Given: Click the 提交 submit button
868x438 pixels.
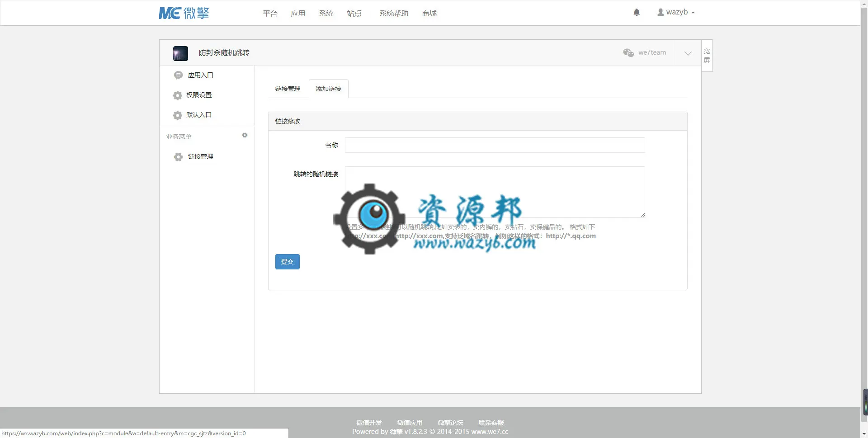Looking at the screenshot, I should (288, 262).
